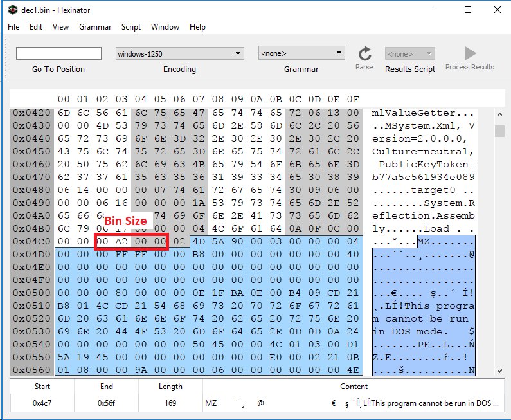The image size is (511, 420).
Task: Click the Content preview text in status panel
Action: pyautogui.click(x=352, y=403)
